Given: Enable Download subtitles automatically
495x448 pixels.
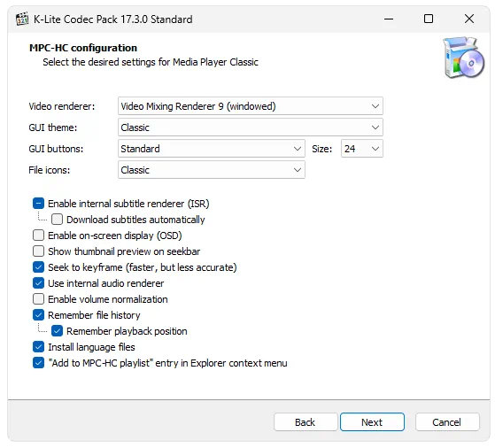Looking at the screenshot, I should point(57,220).
